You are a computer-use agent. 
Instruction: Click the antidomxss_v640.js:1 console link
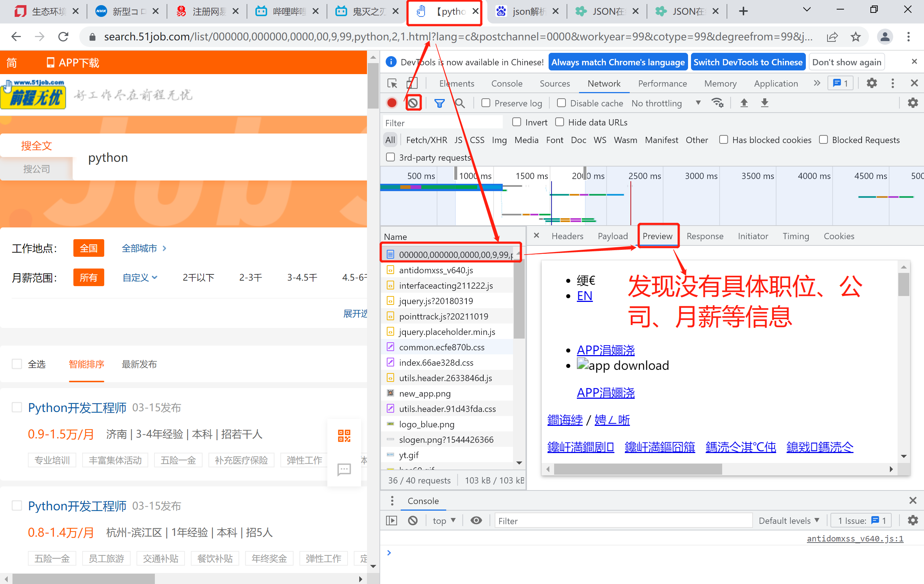(855, 539)
